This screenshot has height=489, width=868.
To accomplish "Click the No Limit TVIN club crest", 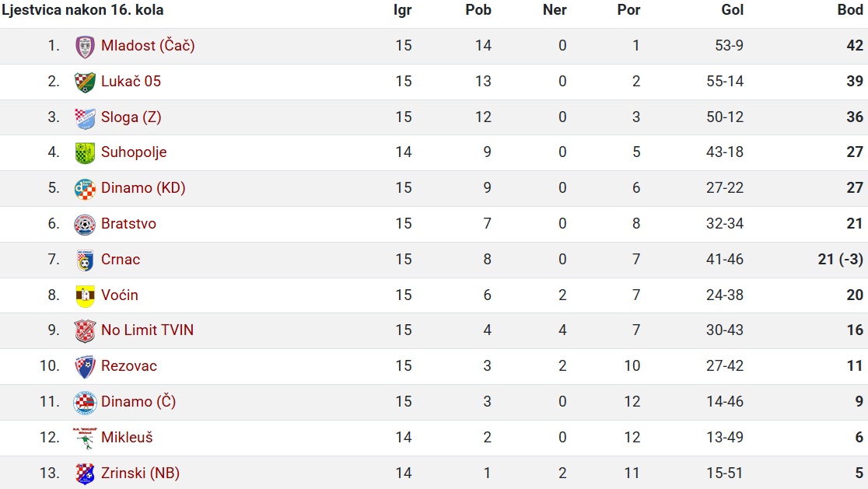I will click(x=85, y=331).
